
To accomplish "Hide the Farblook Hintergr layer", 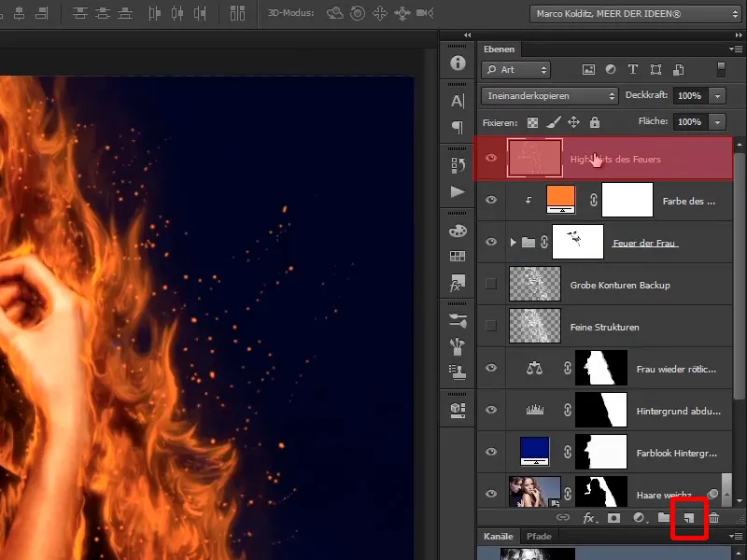I will pos(491,452).
